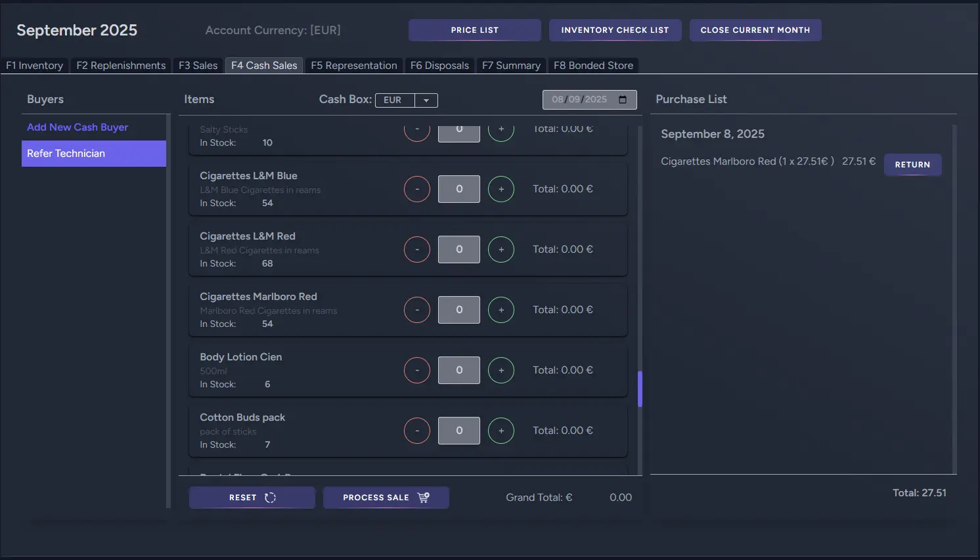The image size is (980, 560).
Task: Switch to F7 Summary tab
Action: tap(511, 66)
